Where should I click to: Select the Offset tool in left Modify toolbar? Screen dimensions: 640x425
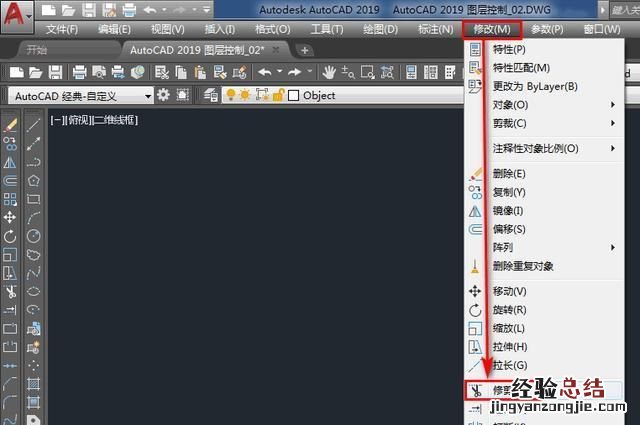click(x=10, y=181)
